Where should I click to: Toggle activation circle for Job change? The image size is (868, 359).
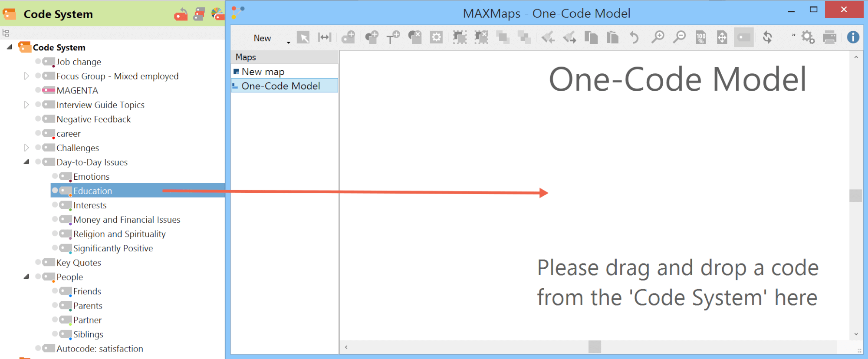[38, 61]
